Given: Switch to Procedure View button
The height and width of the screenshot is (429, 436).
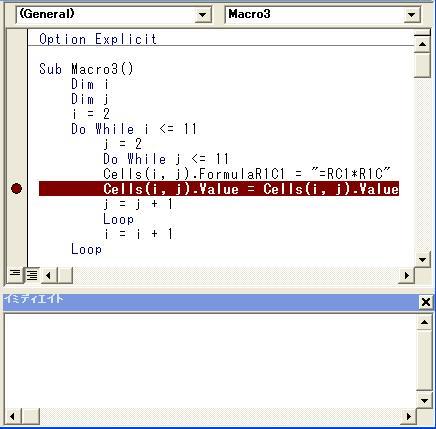Looking at the screenshot, I should [x=15, y=275].
